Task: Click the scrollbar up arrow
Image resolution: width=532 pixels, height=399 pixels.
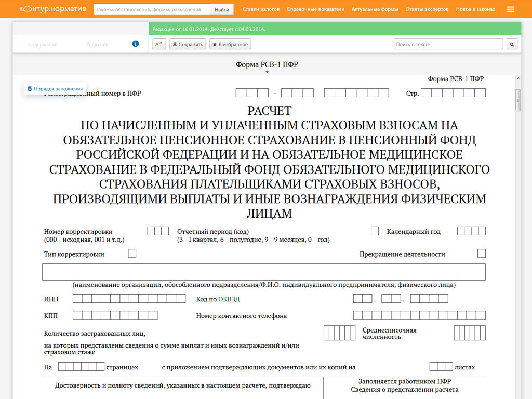Action: [518, 78]
